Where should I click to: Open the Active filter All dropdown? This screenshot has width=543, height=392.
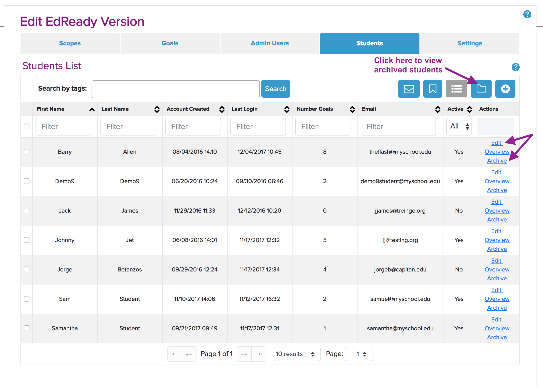tap(459, 126)
